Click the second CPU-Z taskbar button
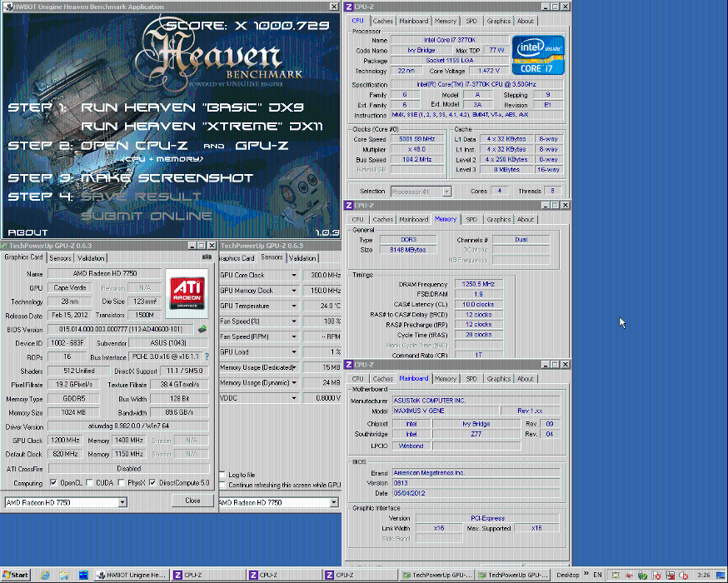This screenshot has height=583, width=728. coord(283,576)
